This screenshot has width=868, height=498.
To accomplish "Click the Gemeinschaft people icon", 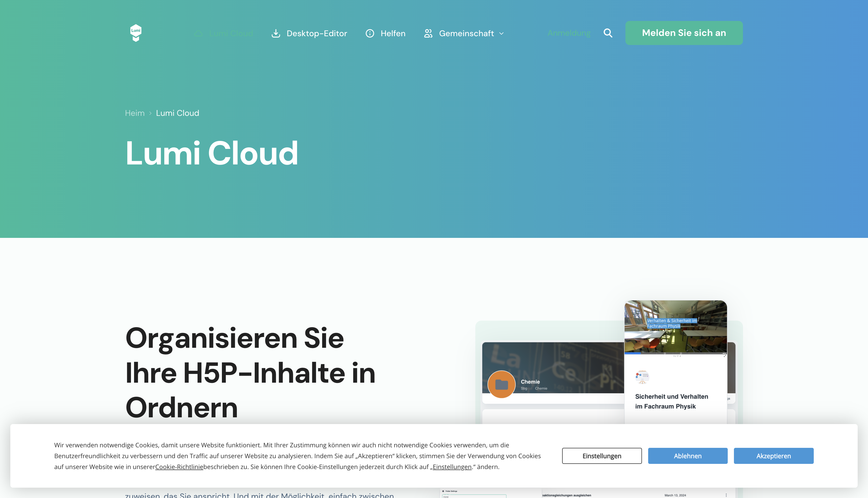I will pyautogui.click(x=428, y=33).
